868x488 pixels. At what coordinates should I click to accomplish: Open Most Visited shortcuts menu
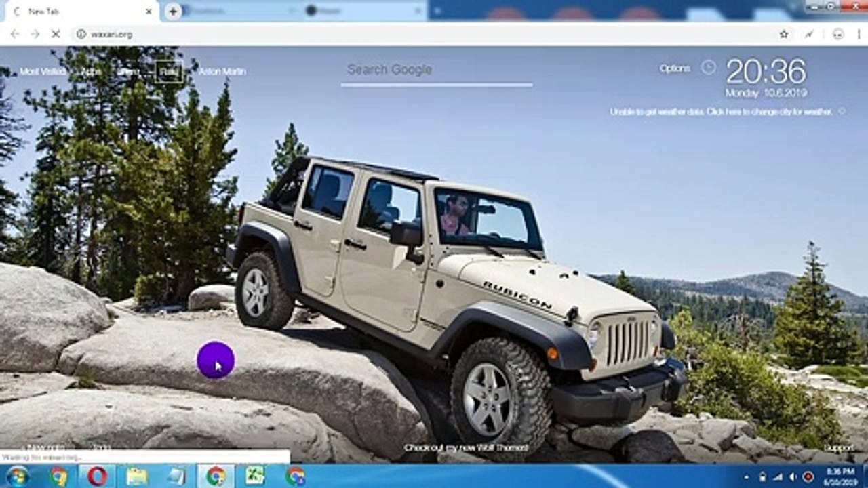coord(43,71)
